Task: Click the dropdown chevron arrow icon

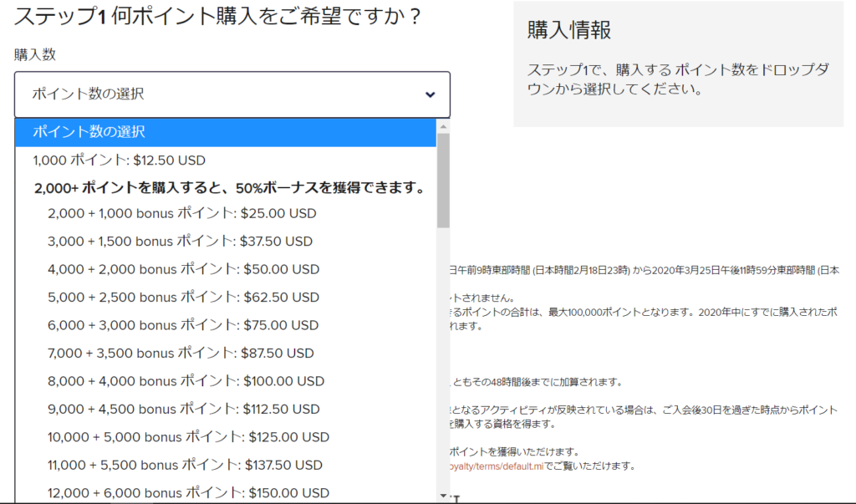Action: click(430, 94)
